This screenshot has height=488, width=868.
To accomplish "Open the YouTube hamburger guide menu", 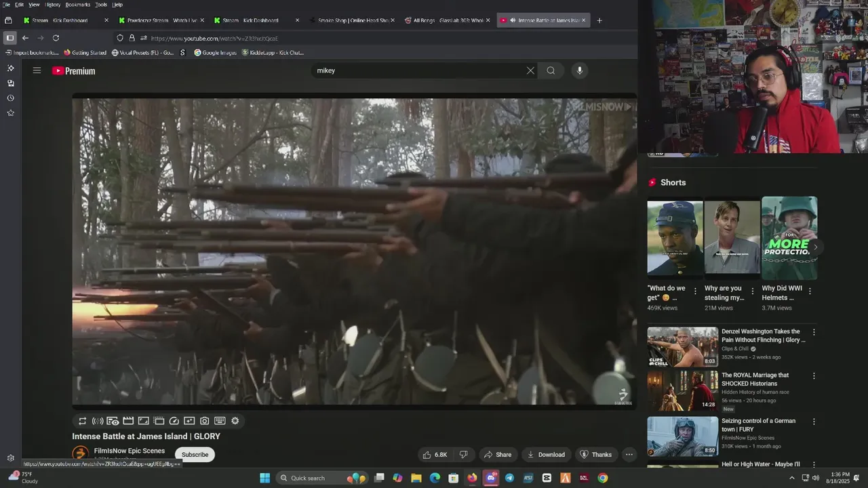I will pos(37,70).
